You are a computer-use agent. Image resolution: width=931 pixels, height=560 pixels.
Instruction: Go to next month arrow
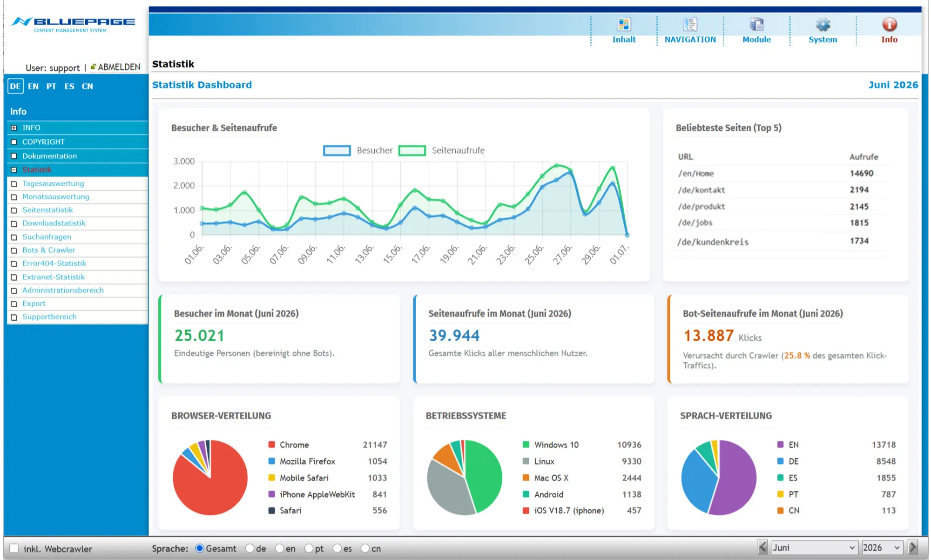click(913, 547)
